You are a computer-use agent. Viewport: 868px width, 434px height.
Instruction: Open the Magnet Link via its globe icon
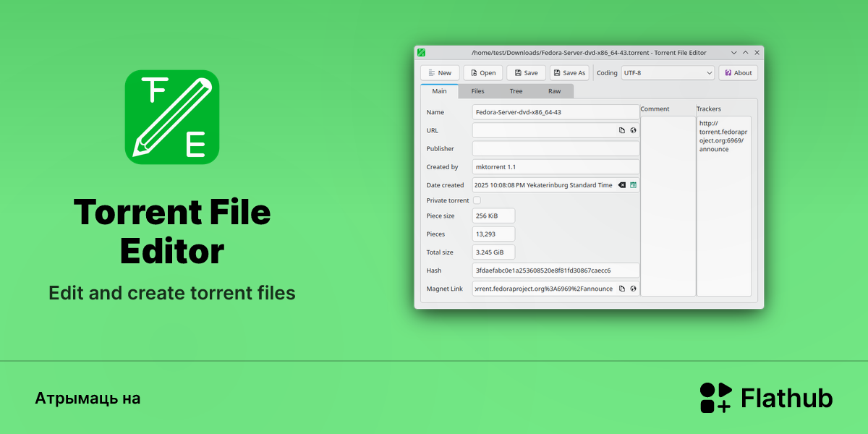(x=633, y=289)
